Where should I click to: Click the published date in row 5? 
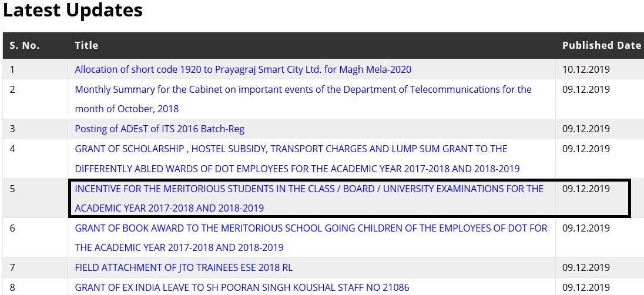pos(586,189)
